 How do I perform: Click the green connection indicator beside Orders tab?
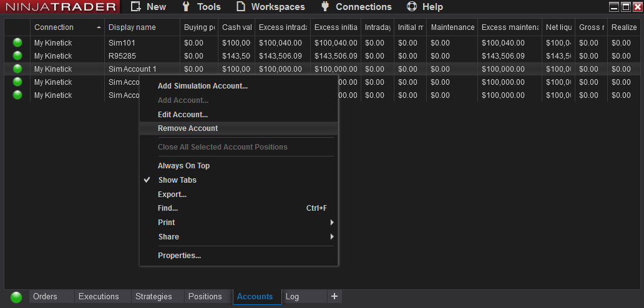16,297
